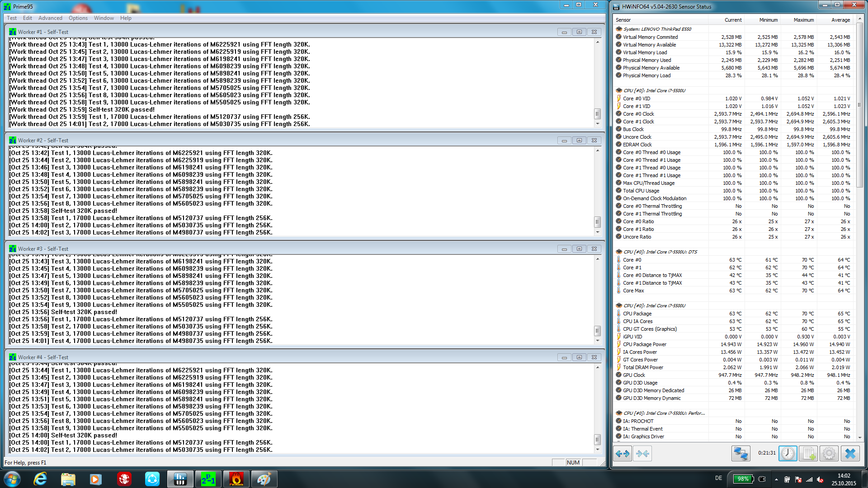Click the Average column header
Screen dimensions: 868x488
(840, 20)
